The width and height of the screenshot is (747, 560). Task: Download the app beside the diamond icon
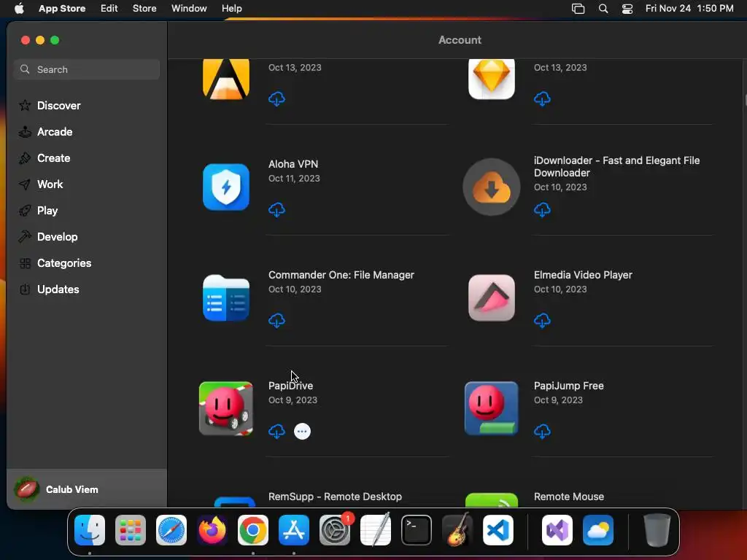point(542,99)
